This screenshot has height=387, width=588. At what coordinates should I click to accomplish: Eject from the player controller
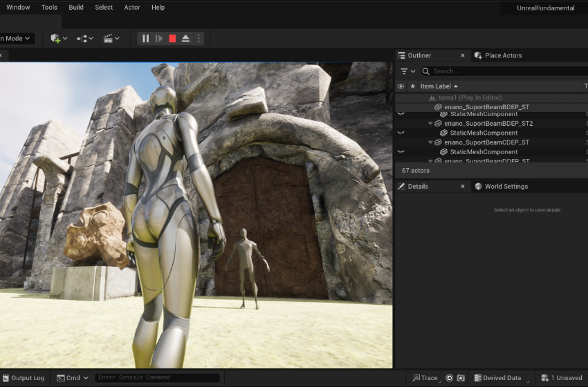click(185, 38)
